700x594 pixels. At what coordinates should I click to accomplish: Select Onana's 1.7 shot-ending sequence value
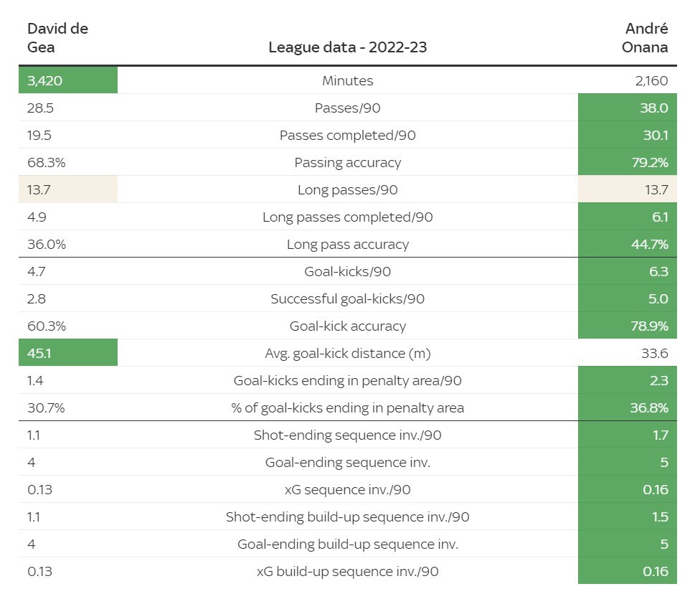[x=628, y=435]
